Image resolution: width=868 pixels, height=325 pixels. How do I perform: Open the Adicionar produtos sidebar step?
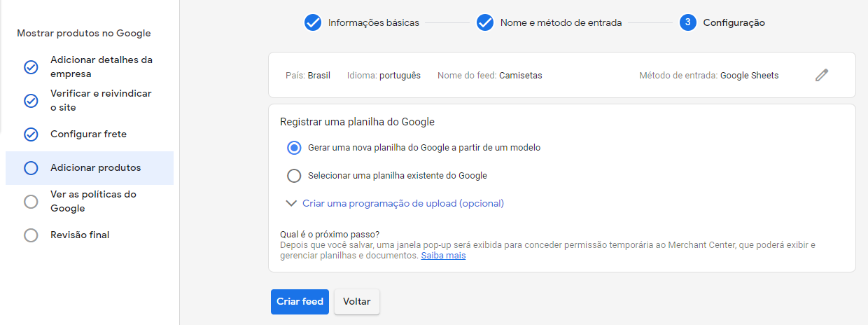pos(90,168)
